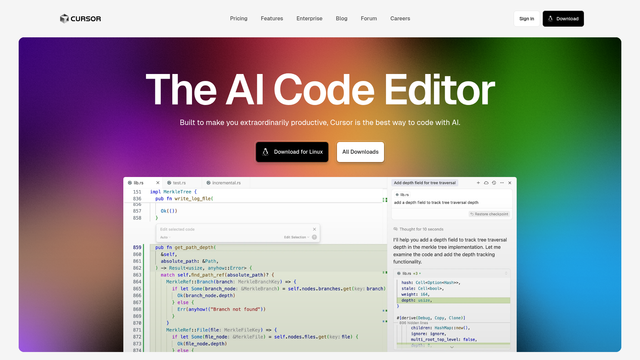
Task: Click the Thought for 10 seconds icon
Action: (x=395, y=229)
